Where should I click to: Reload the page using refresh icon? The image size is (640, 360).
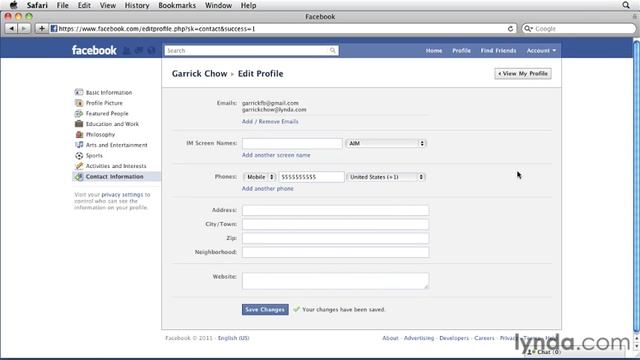510,29
